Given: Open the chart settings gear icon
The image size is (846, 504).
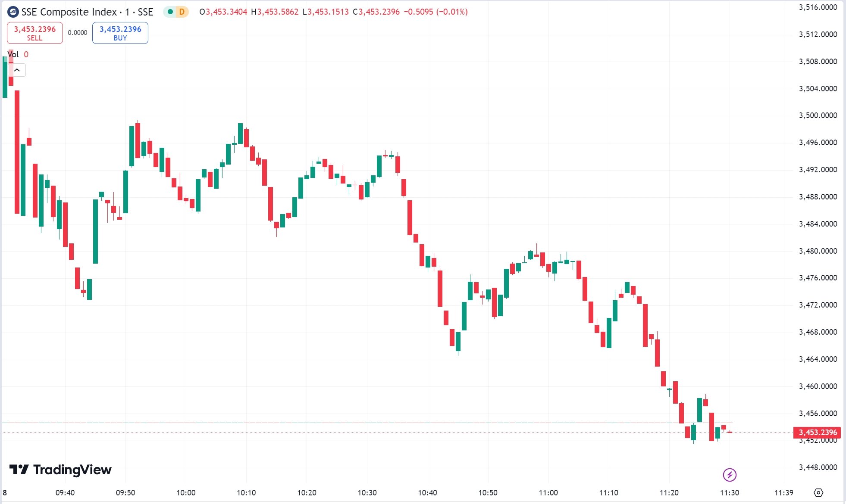Looking at the screenshot, I should point(818,492).
